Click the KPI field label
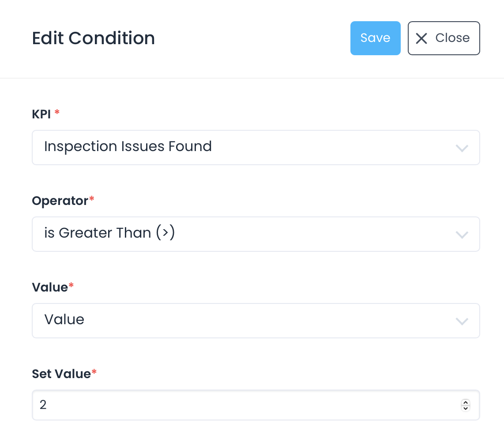 pos(41,114)
